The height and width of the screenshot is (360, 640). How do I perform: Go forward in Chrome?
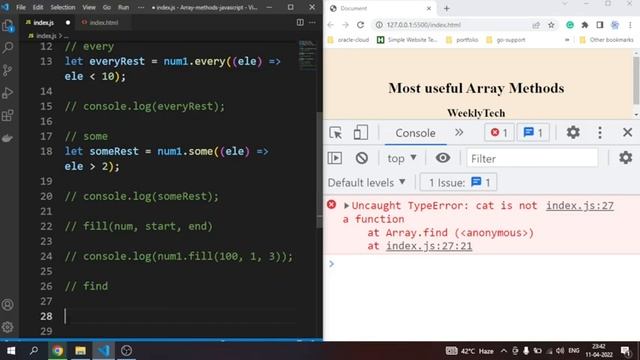click(x=345, y=25)
